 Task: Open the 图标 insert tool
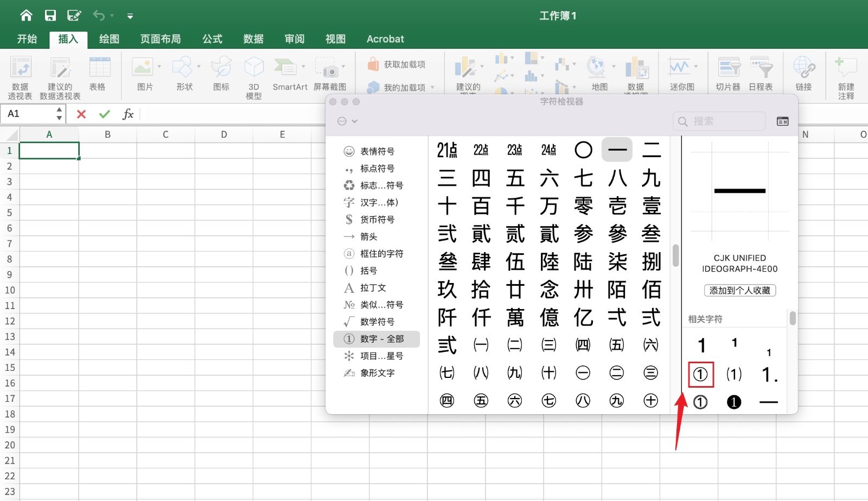[220, 73]
